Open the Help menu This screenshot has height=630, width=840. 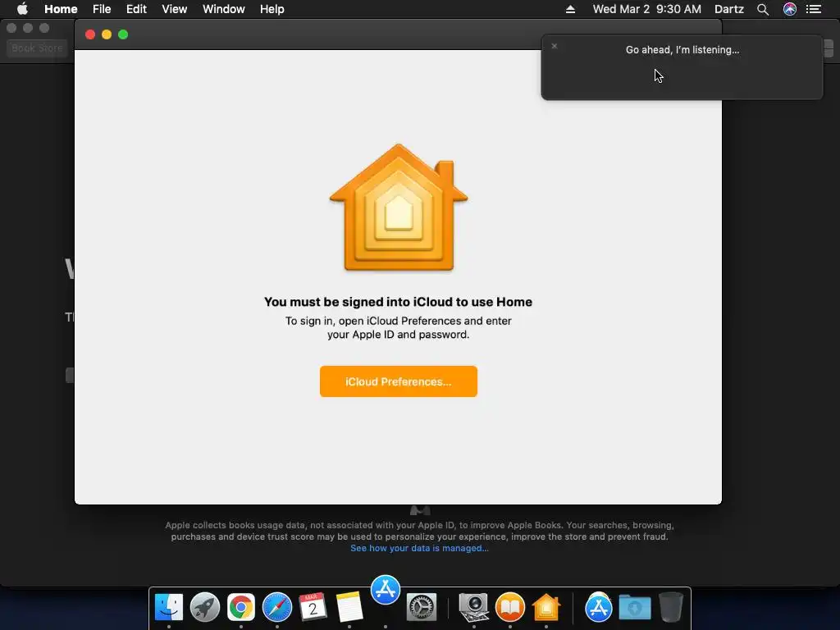(272, 9)
